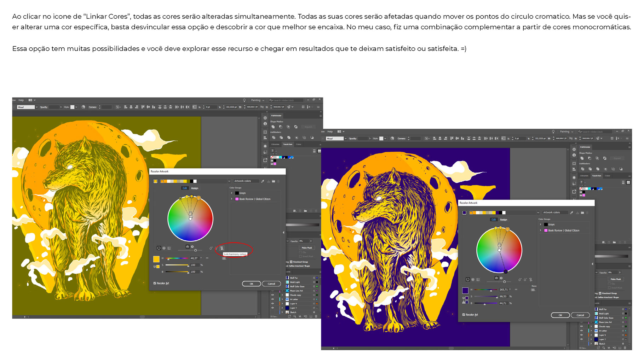Click Minus Front shape mode in yellow-artwork window
The width and height of the screenshot is (644, 362).
[281, 127]
